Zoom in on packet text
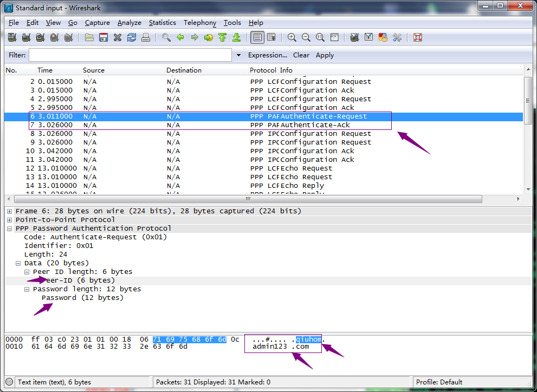 point(292,37)
